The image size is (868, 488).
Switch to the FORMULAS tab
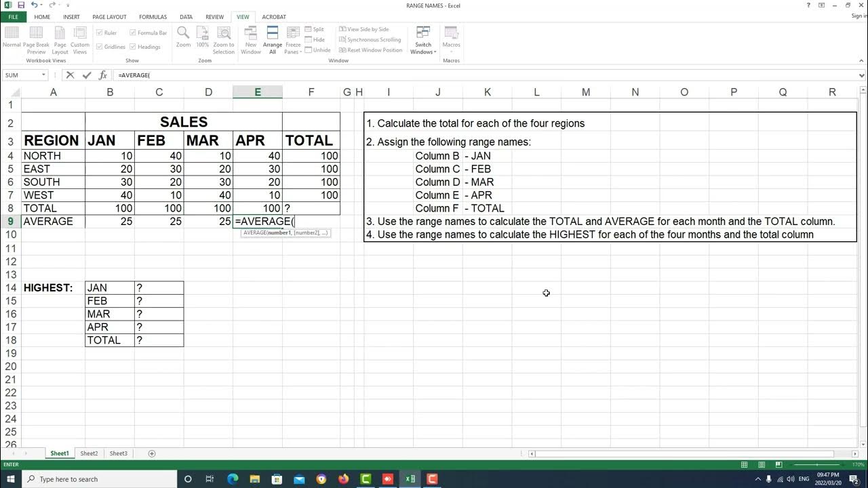click(153, 17)
